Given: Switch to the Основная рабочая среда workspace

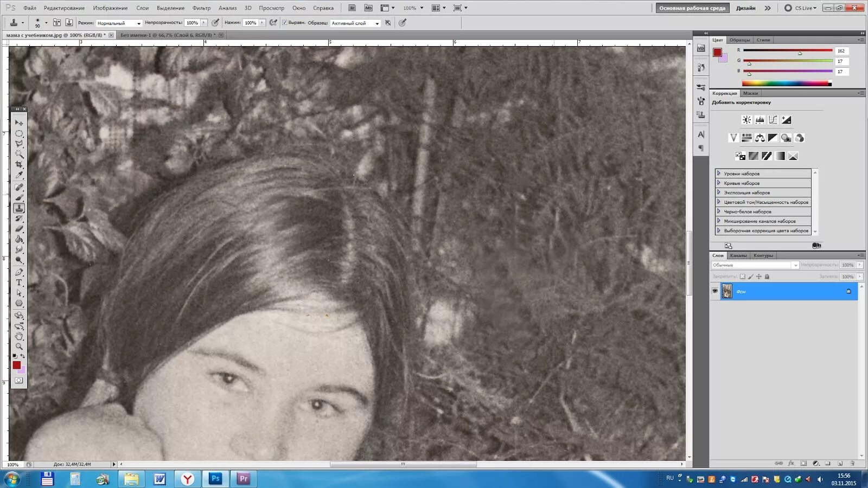Looking at the screenshot, I should [x=692, y=8].
